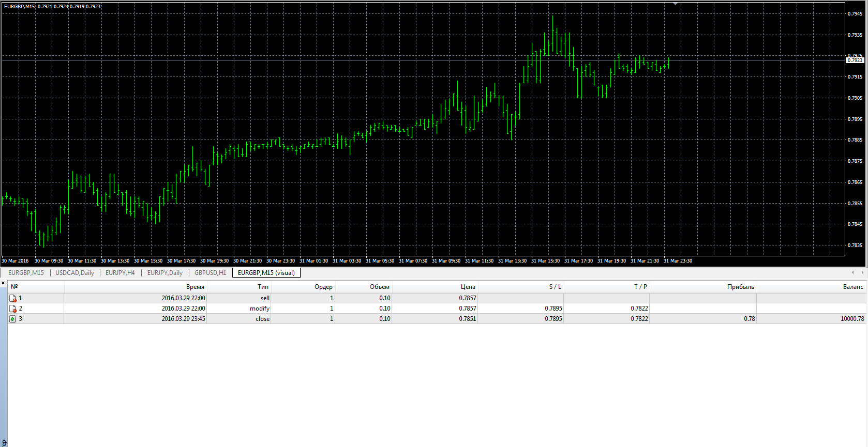The image size is (868, 447).
Task: Click the EURGBP,M15 OHLC header text on the chart
Action: [x=52, y=7]
